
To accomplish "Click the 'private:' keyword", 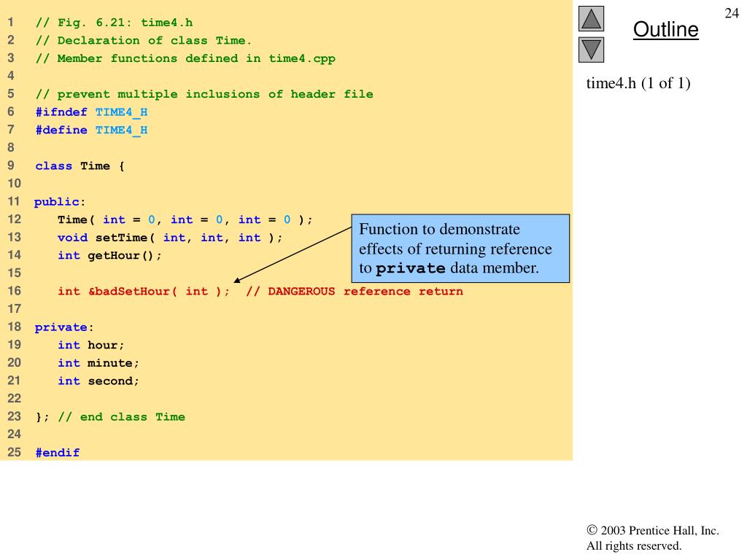I will point(64,327).
